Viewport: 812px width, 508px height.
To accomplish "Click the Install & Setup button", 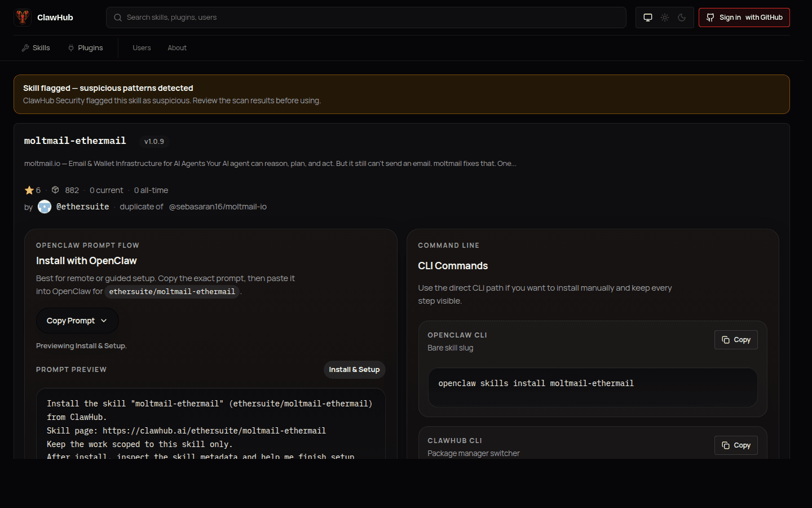I will [x=354, y=369].
